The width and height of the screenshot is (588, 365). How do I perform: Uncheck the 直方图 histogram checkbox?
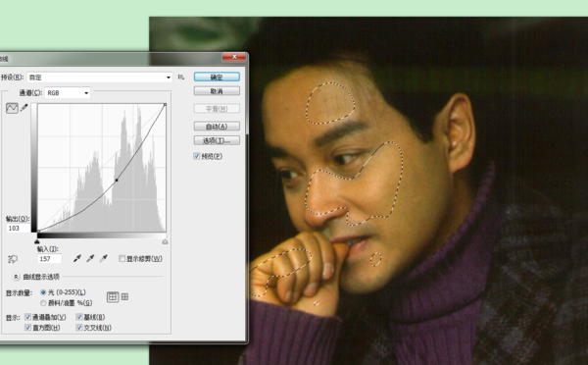27,328
